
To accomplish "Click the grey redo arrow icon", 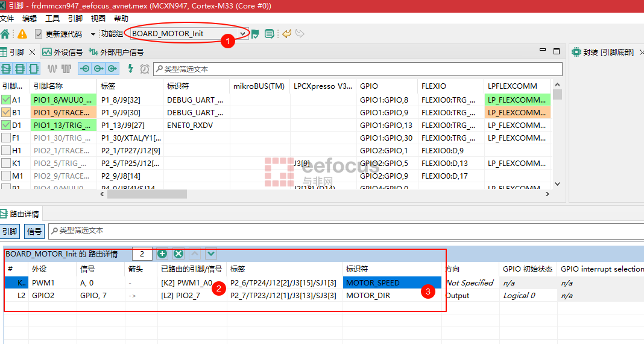I will tap(300, 33).
